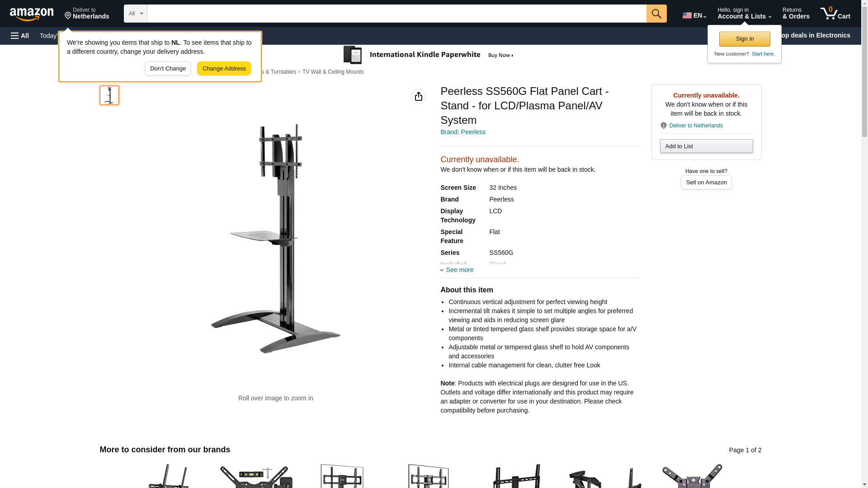Open the search category All dropdown

pyautogui.click(x=136, y=14)
